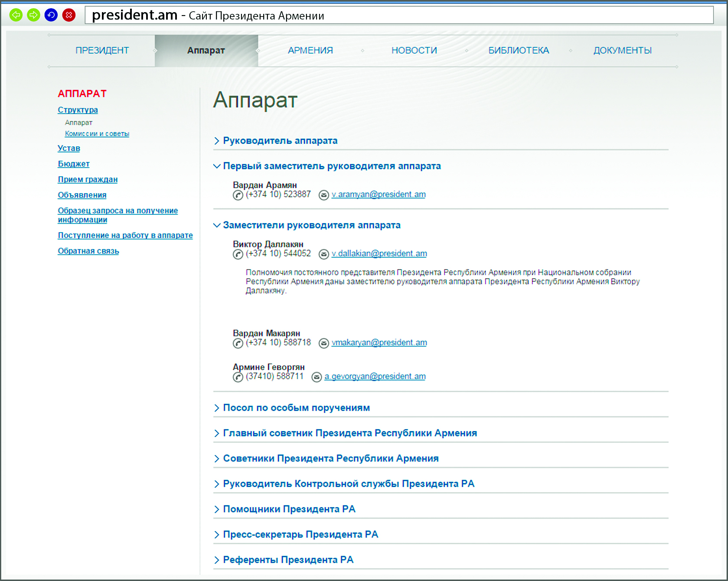728x581 pixels.
Task: Click the phone number (+374 10) 523887
Action: pos(278,194)
